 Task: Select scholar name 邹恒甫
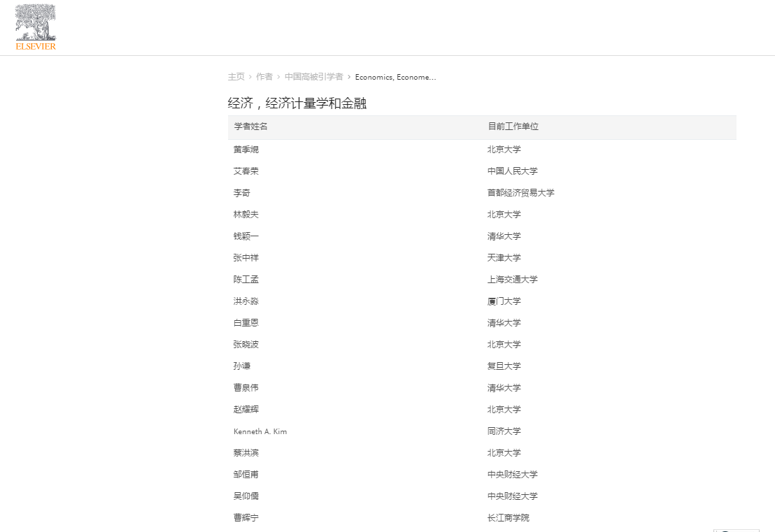246,475
